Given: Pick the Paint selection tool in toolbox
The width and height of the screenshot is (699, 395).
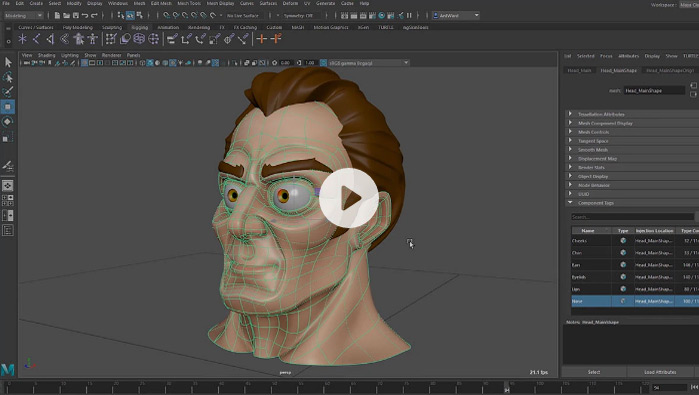Looking at the screenshot, I should [x=8, y=92].
